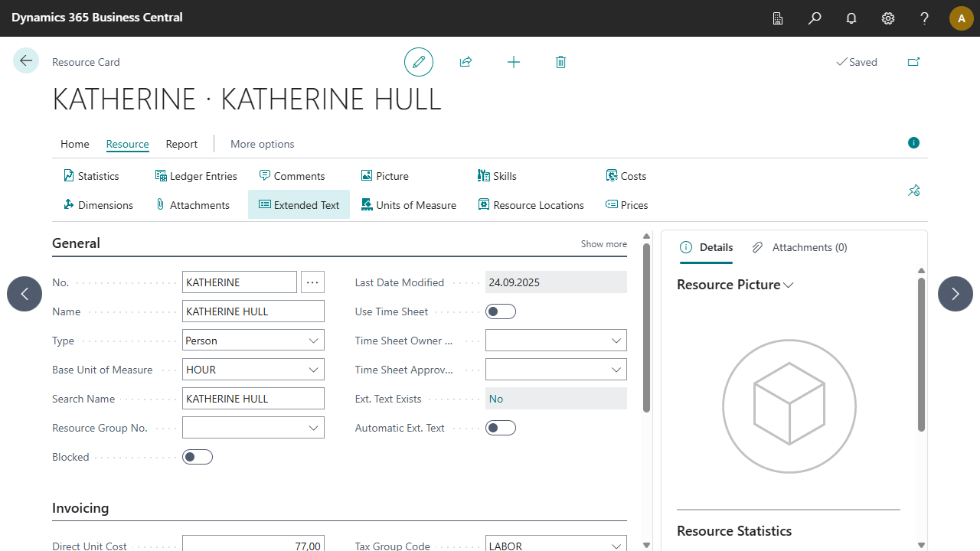Screen dimensions: 980x551
Task: Open the Ledger Entries action
Action: [x=196, y=176]
